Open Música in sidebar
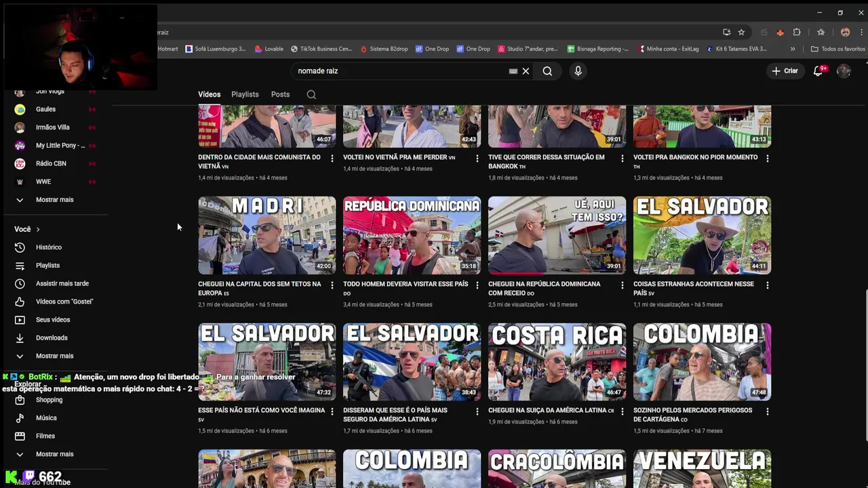868x488 pixels. point(56,418)
